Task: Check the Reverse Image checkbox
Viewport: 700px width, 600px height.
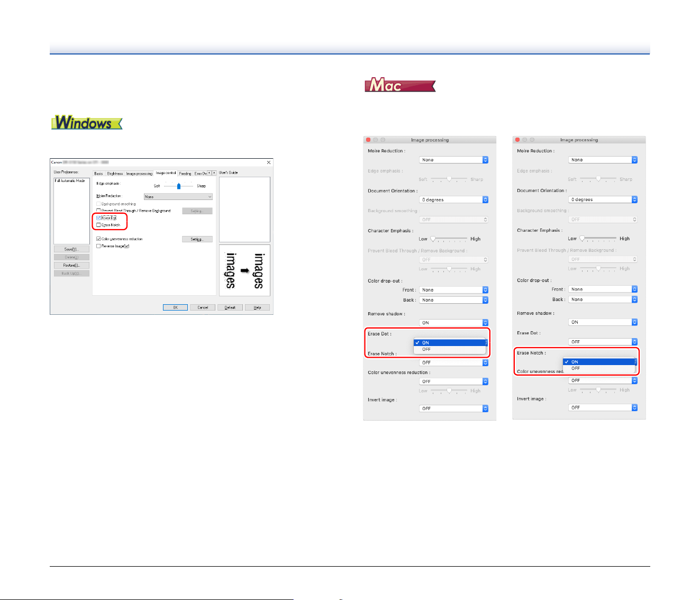Action: pyautogui.click(x=98, y=246)
